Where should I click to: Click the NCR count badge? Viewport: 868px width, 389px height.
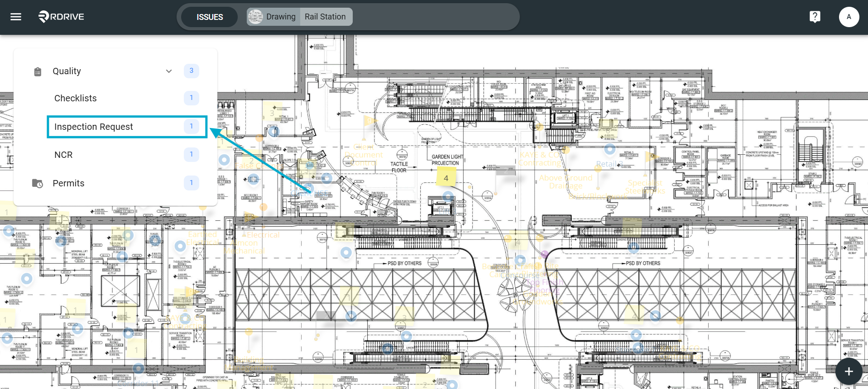pyautogui.click(x=192, y=154)
